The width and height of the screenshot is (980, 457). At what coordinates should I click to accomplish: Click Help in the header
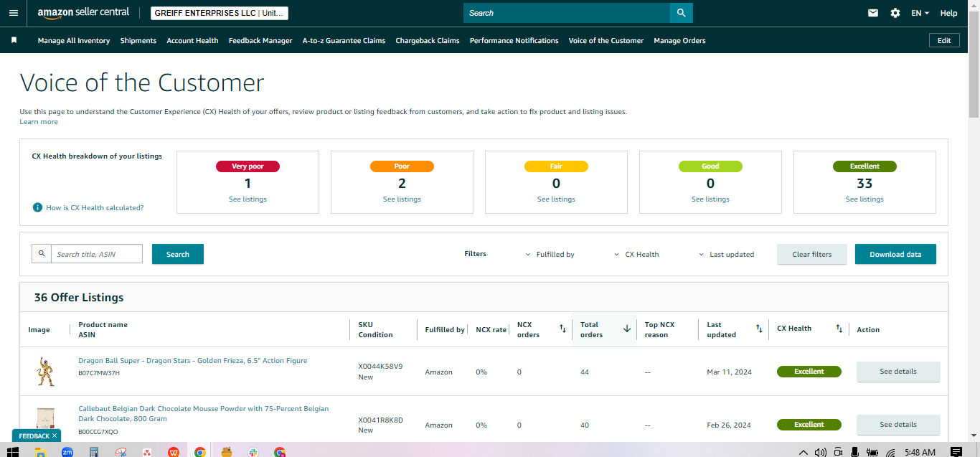(x=948, y=13)
